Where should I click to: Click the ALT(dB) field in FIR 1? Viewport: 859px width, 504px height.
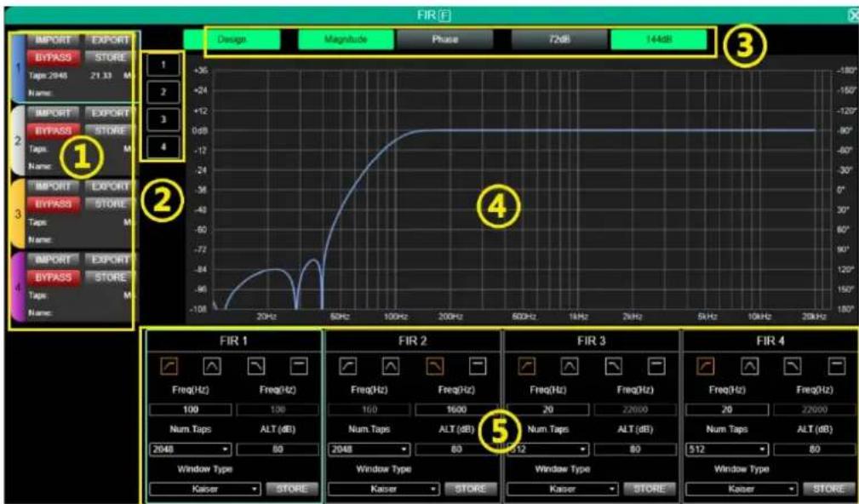pos(278,450)
